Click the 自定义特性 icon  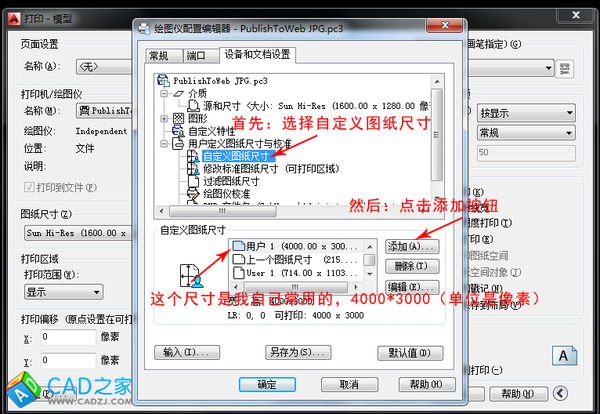[x=178, y=131]
